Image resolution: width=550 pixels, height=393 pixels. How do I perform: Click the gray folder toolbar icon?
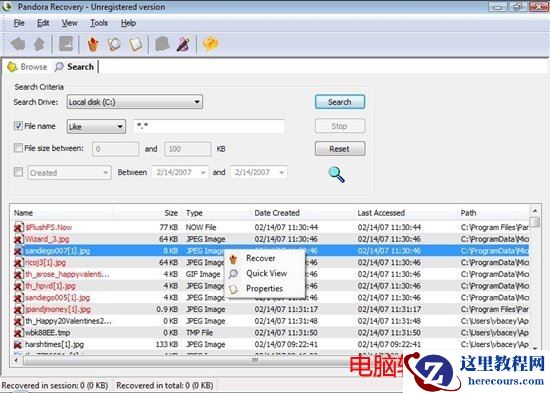(x=162, y=44)
